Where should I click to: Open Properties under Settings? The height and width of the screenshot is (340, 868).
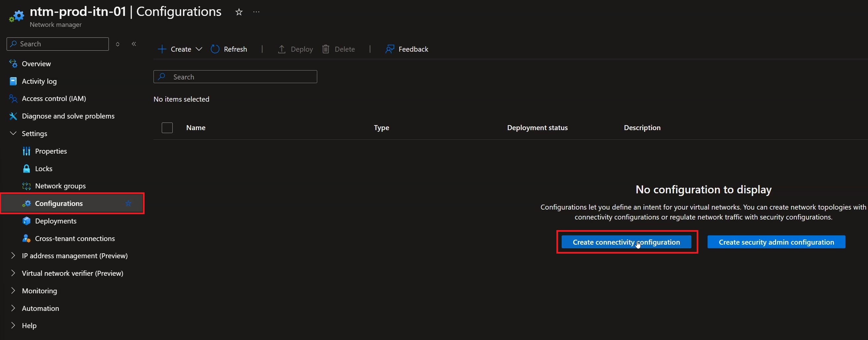point(51,151)
